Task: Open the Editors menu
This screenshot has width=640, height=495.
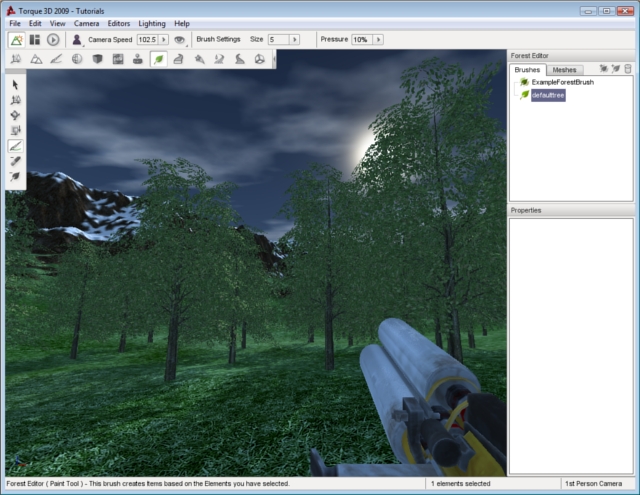Action: coord(118,22)
